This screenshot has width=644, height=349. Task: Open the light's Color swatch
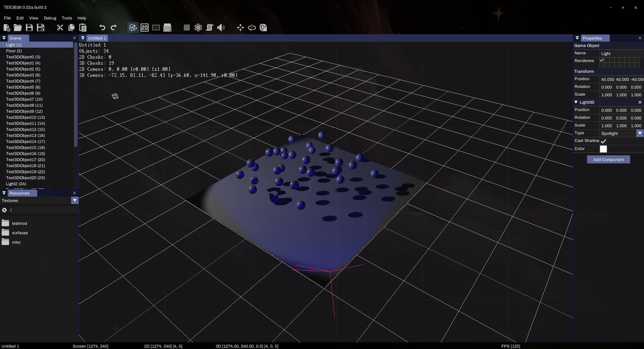603,149
